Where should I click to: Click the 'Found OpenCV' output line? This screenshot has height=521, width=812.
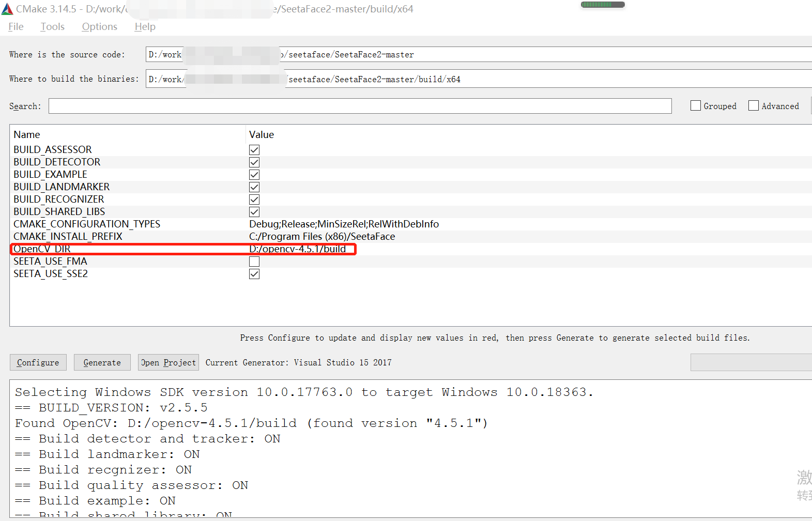click(251, 423)
